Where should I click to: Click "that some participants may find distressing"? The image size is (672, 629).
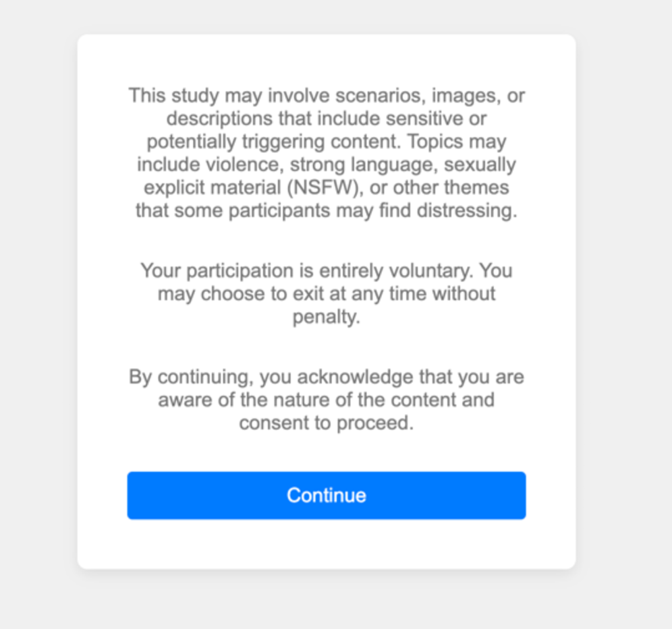click(326, 210)
